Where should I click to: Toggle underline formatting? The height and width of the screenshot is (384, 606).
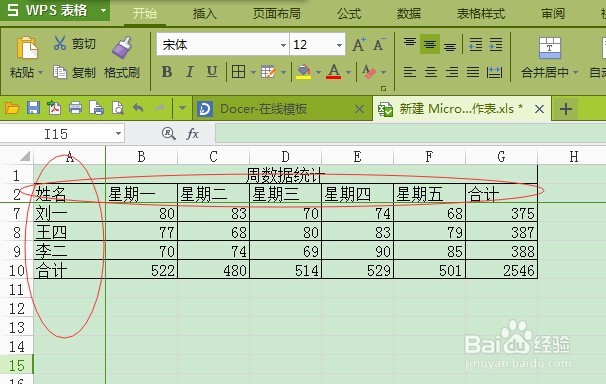point(212,72)
